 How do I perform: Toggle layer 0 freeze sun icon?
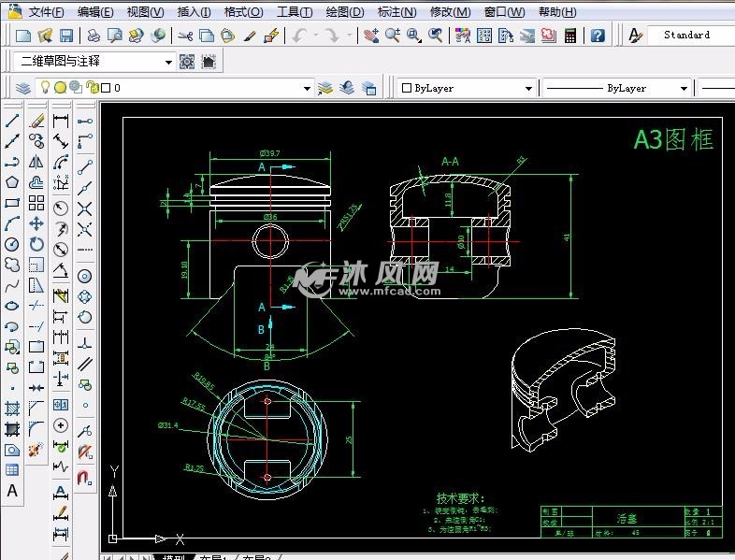click(x=60, y=88)
